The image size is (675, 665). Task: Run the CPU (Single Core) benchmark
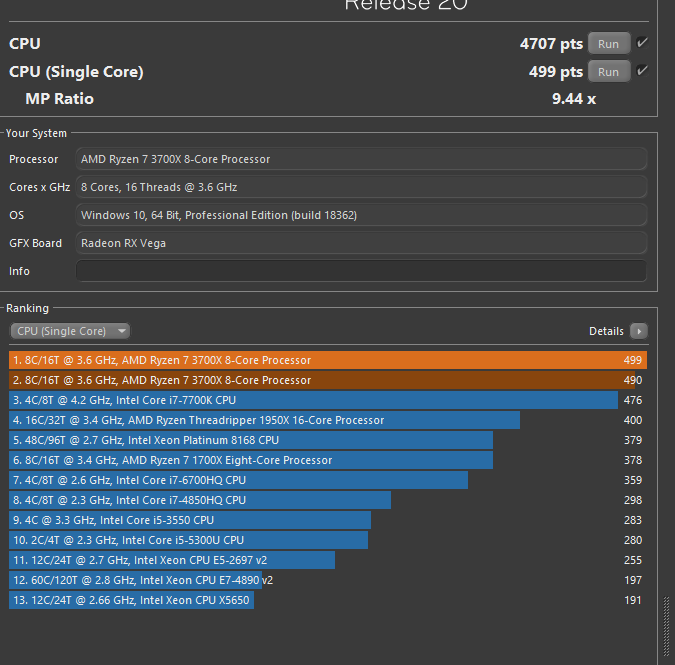(x=609, y=72)
